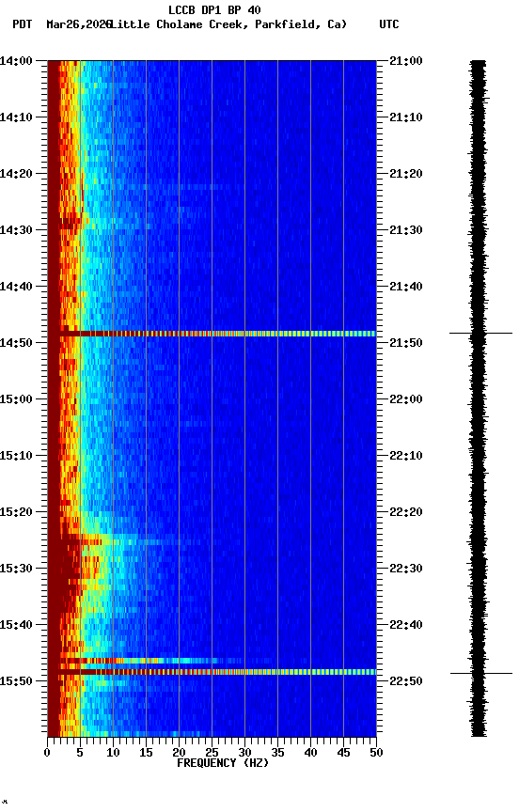Click the 15 Hz frequency axis label
Viewport: 519px width, 812px height.
click(x=146, y=753)
